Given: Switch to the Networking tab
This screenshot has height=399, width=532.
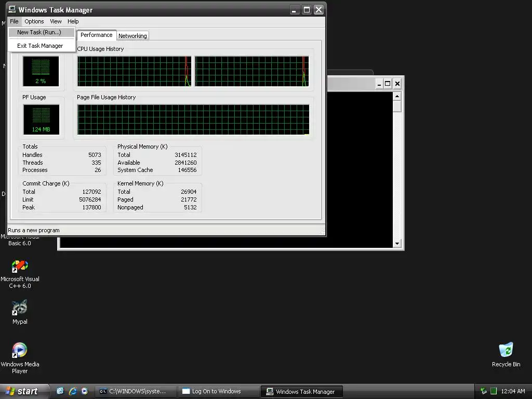Looking at the screenshot, I should 132,36.
